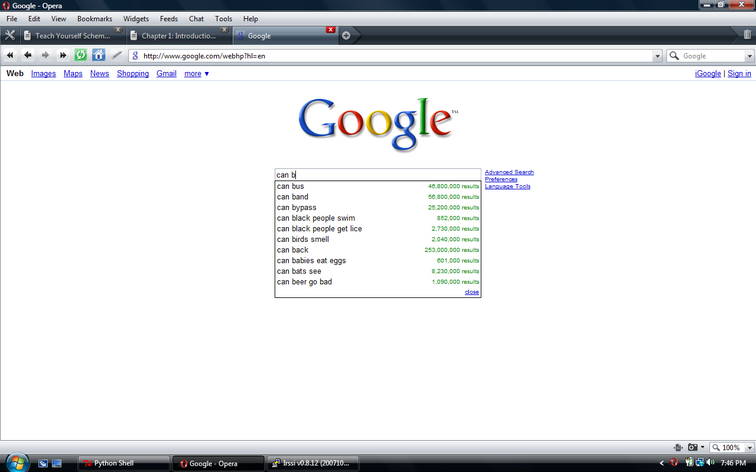Click the Home icon in toolbar
The width and height of the screenshot is (756, 472).
pos(98,55)
